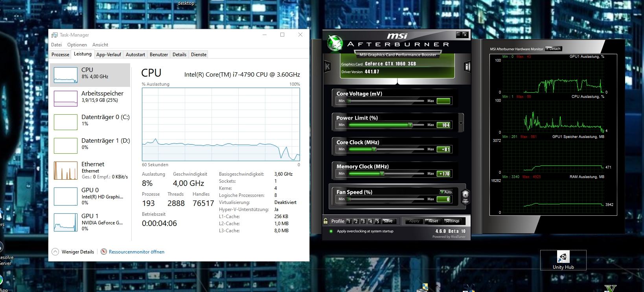Close the MSI Afterburner window
This screenshot has height=292, width=644.
click(465, 35)
